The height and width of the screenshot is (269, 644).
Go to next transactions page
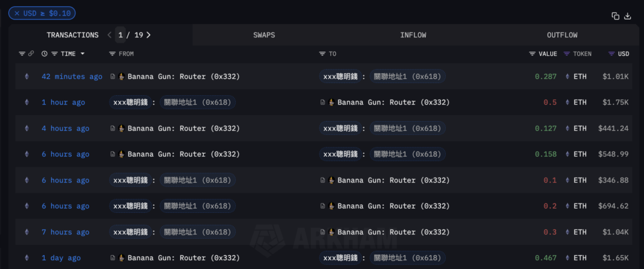point(148,35)
